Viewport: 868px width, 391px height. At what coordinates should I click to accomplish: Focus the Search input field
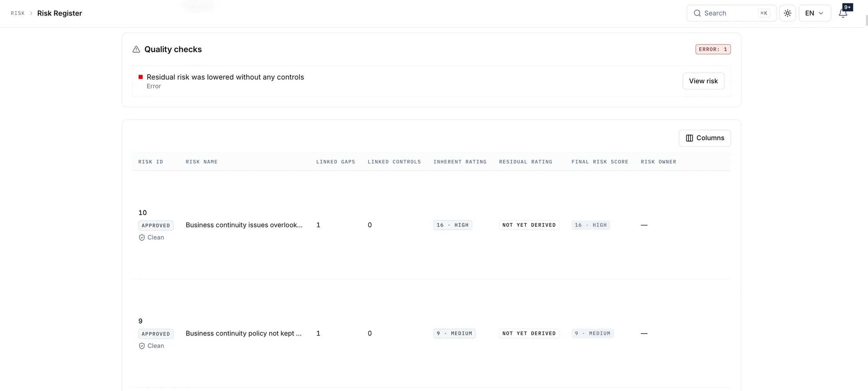pos(731,13)
